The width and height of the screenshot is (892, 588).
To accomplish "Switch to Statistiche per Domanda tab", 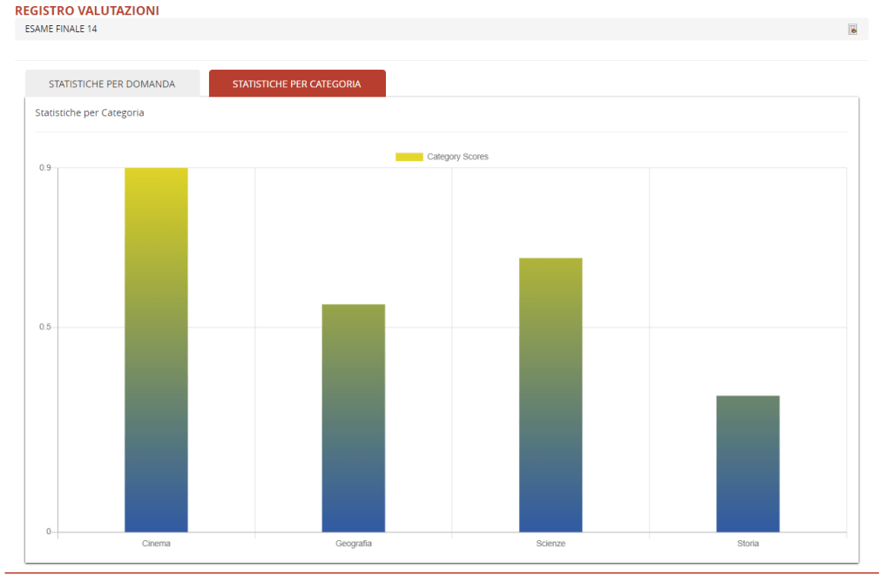I will (112, 84).
